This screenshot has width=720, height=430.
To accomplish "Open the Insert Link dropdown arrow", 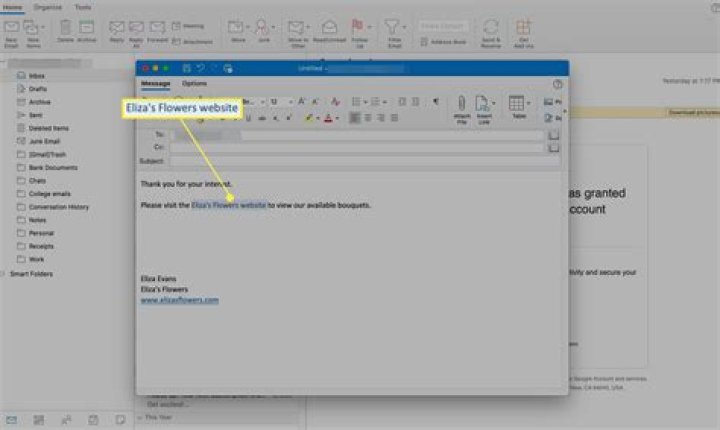I will click(494, 103).
